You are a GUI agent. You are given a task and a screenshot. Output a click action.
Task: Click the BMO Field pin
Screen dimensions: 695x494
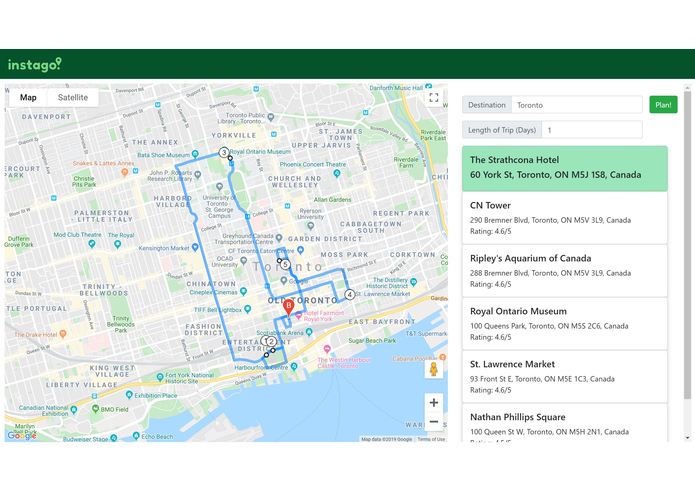(x=95, y=409)
